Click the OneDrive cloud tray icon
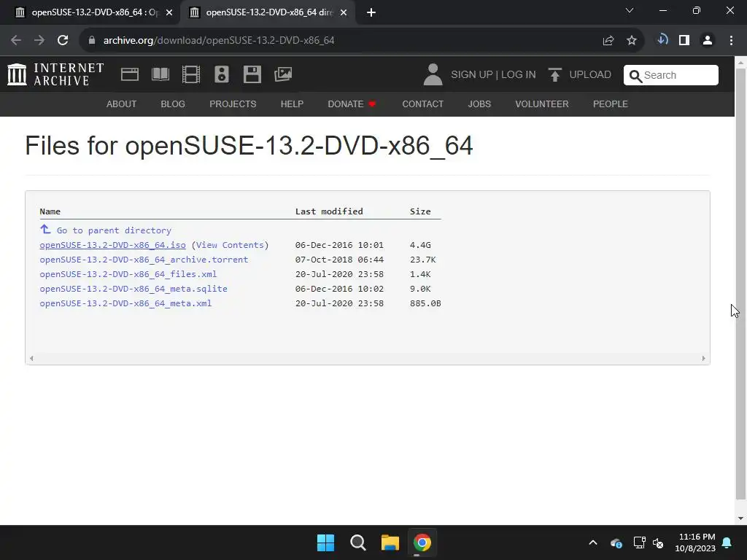 tap(616, 542)
